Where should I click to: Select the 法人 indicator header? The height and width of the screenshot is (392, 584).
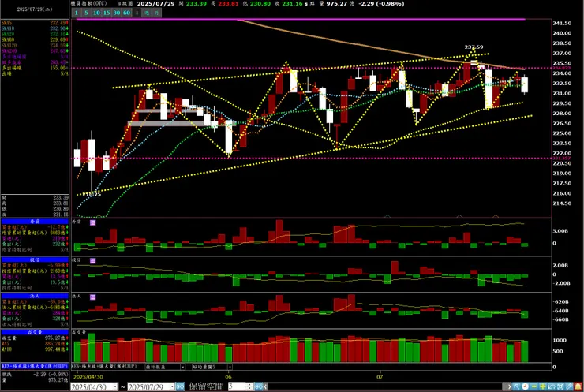[35, 296]
